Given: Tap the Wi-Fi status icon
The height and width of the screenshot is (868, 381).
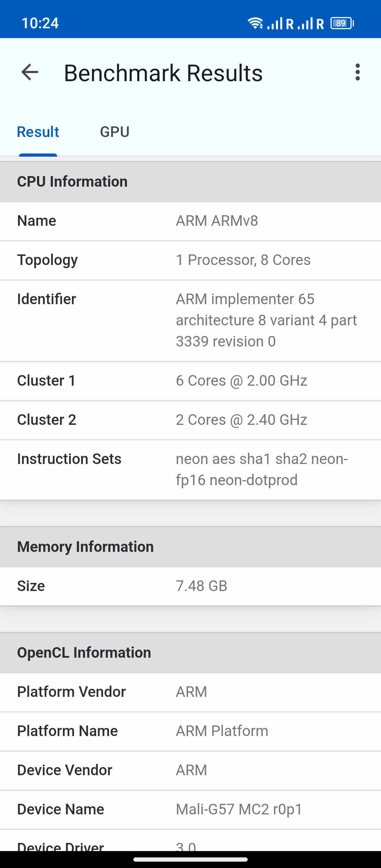Looking at the screenshot, I should pyautogui.click(x=255, y=23).
